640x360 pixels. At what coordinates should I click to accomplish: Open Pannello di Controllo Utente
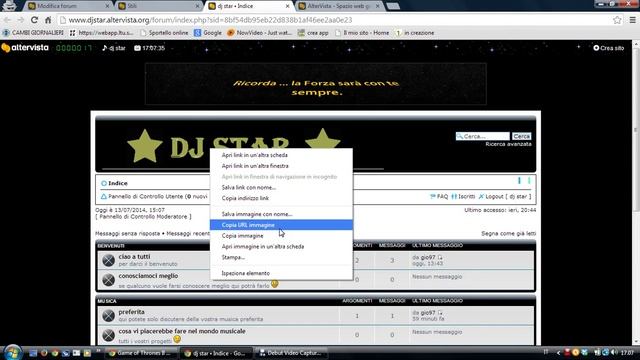pos(145,196)
